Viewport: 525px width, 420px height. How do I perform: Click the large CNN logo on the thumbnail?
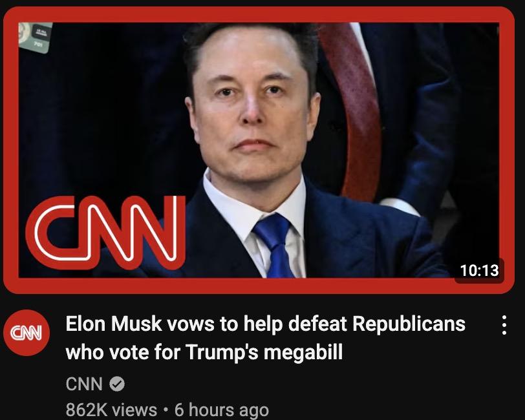tap(105, 233)
